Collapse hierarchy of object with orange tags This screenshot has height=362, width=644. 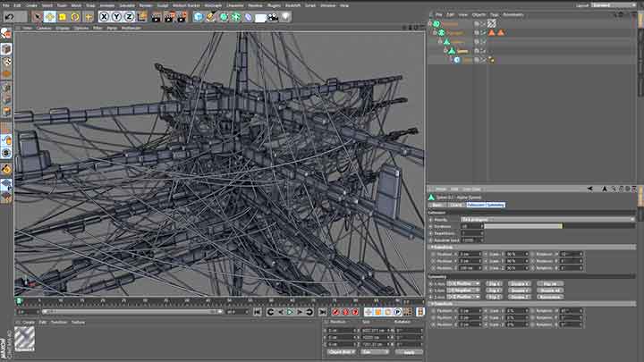(435, 32)
